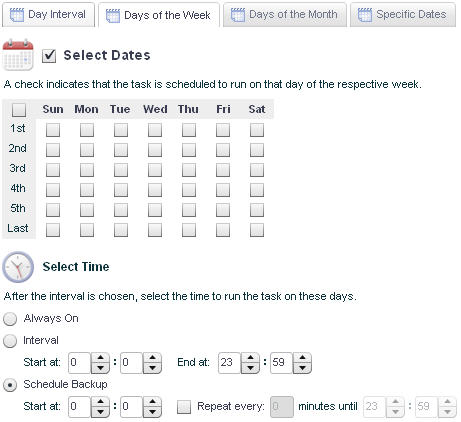Switch to the Specific Dates tab
Screen dimensions: 461x422
[403, 15]
